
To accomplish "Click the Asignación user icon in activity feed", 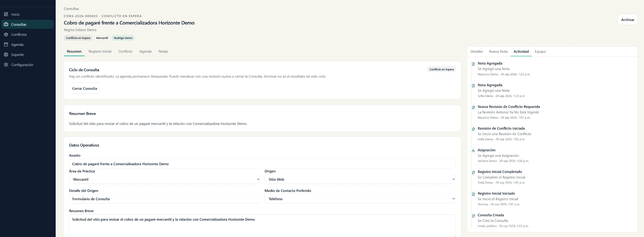I will [473, 151].
